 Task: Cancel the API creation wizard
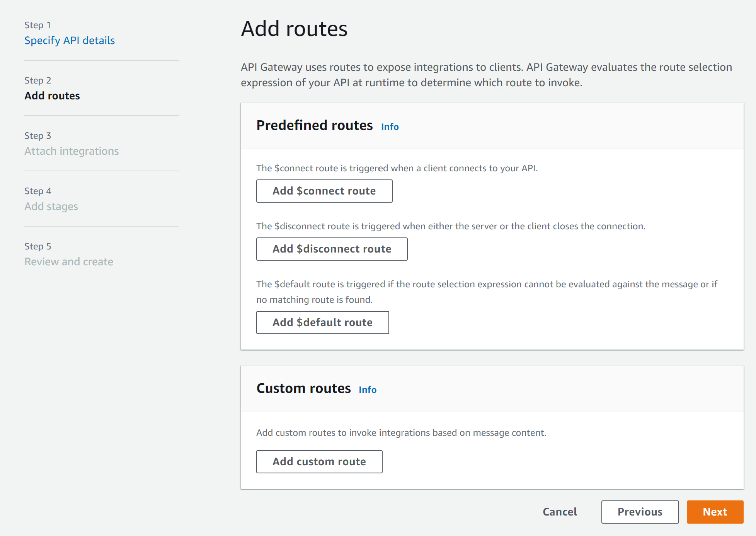click(560, 512)
